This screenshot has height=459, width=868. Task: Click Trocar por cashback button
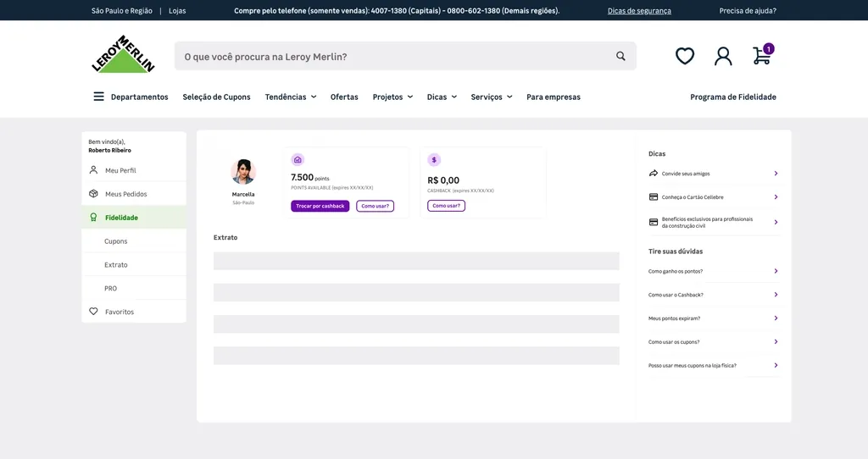[320, 206]
